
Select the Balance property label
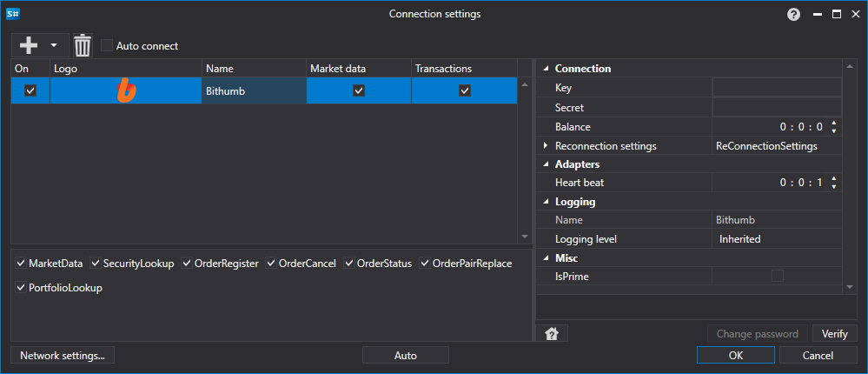(x=573, y=127)
